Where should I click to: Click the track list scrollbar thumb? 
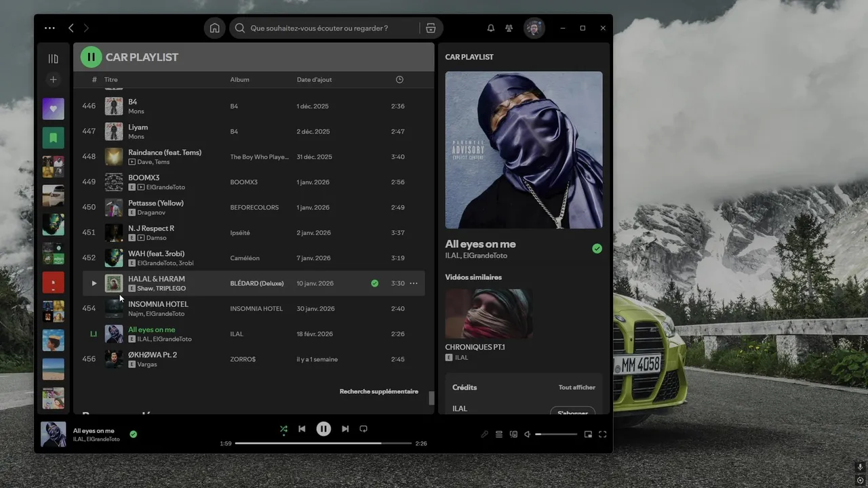431,399
